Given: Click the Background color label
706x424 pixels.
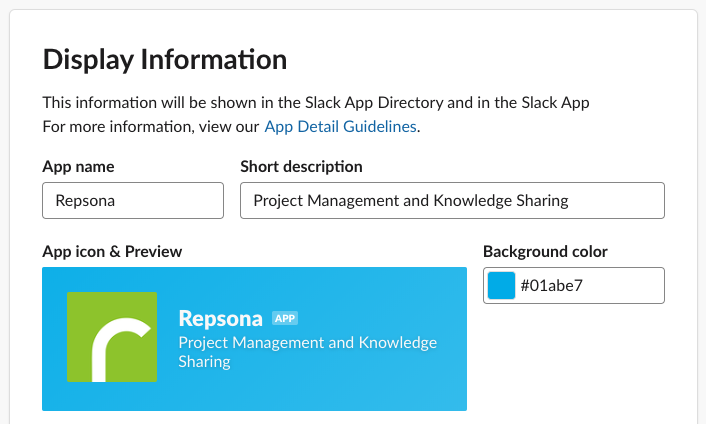Looking at the screenshot, I should 545,251.
